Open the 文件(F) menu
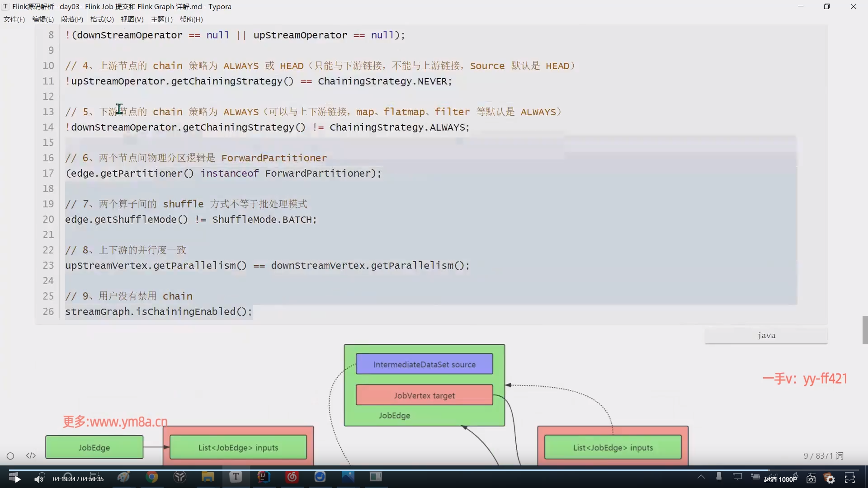 coord(14,19)
